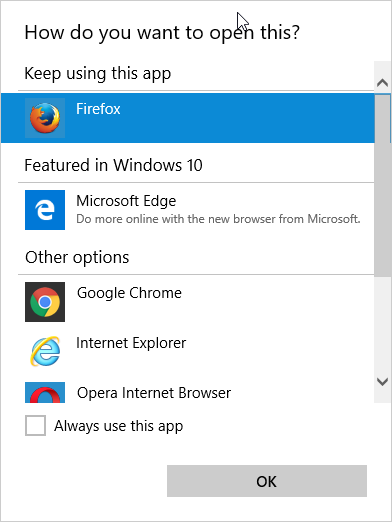Click the scroll up arrow
Viewport: 392px width, 522px height.
pos(382,82)
